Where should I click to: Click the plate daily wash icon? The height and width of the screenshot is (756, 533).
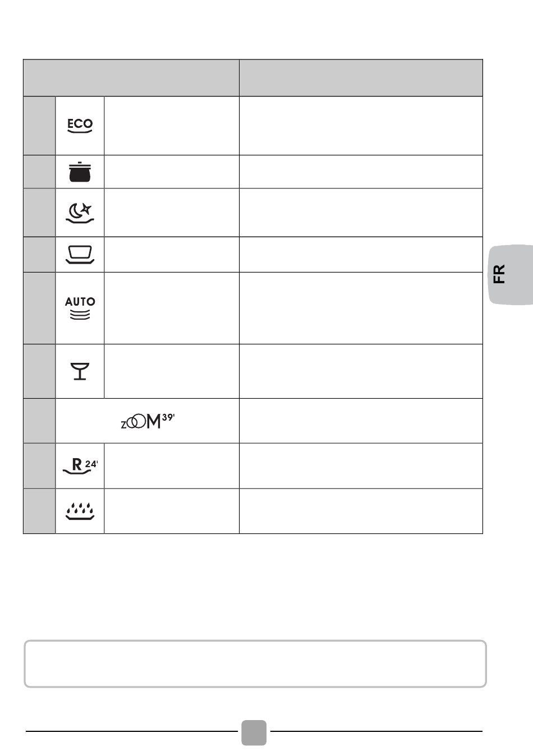(80, 255)
